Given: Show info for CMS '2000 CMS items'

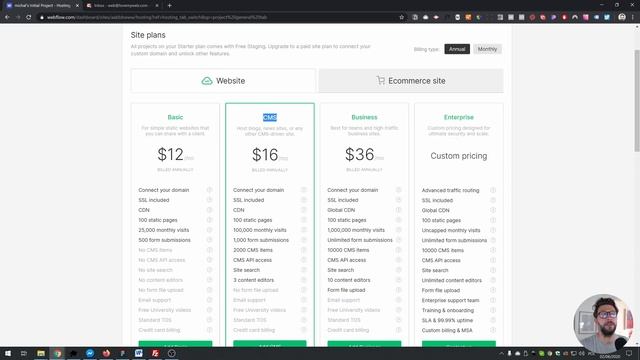Looking at the screenshot, I should (304, 250).
